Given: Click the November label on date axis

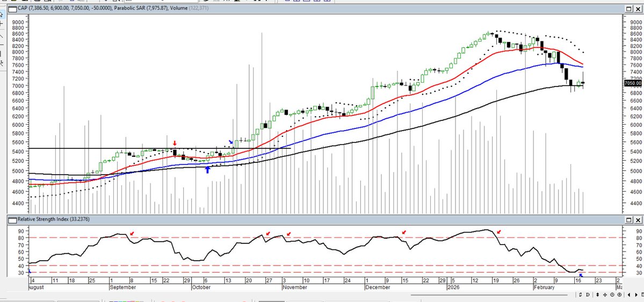Looking at the screenshot, I should (x=294, y=287).
